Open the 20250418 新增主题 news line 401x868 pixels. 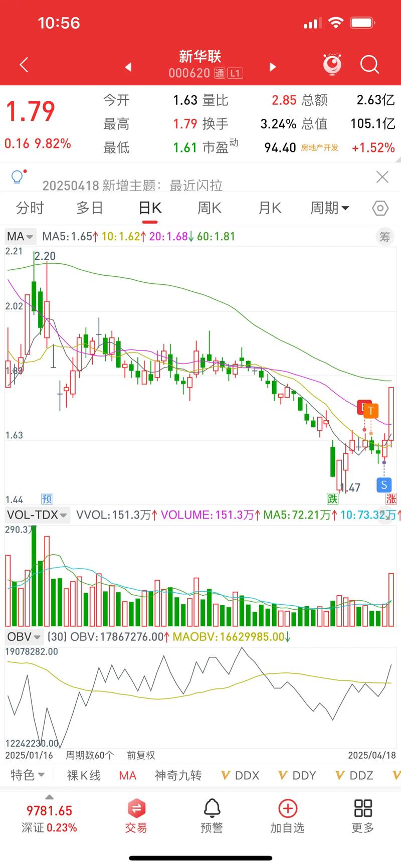click(x=132, y=186)
